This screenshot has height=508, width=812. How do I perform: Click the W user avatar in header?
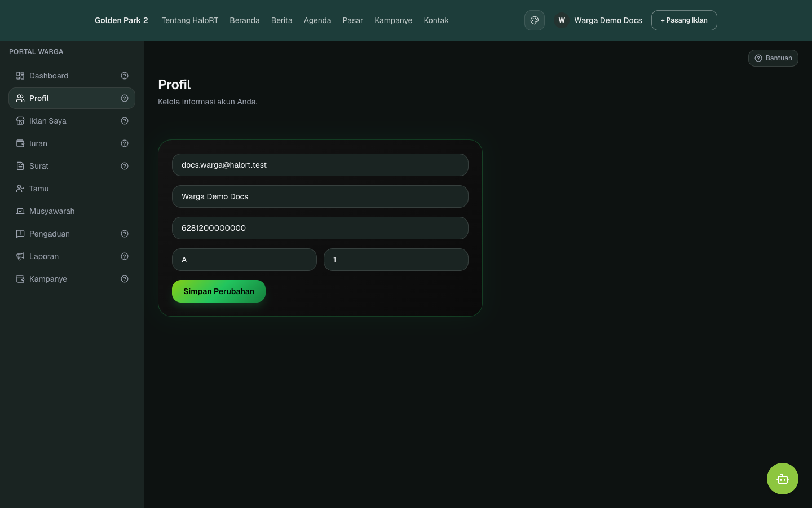tap(562, 20)
